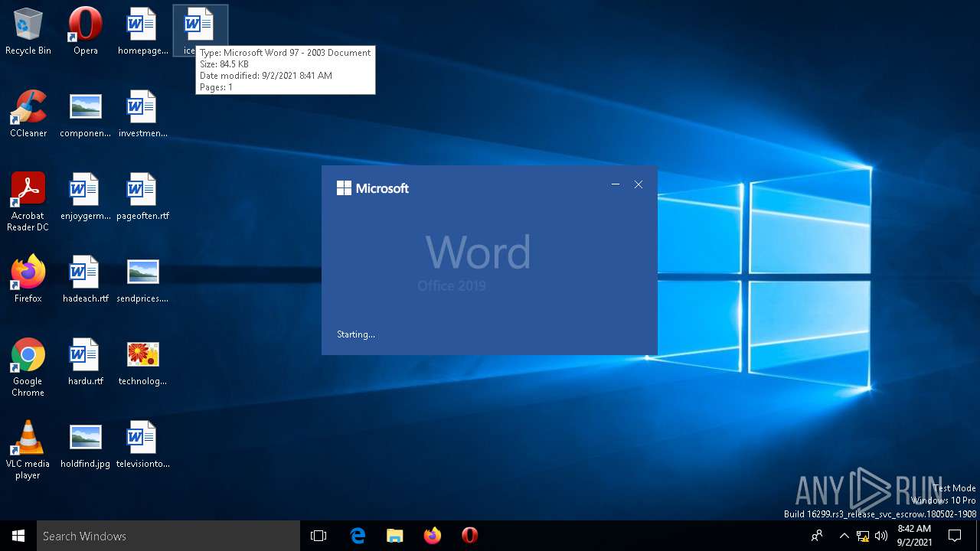Image resolution: width=980 pixels, height=551 pixels.
Task: Expand the hidden tray icons chevron
Action: 844,536
